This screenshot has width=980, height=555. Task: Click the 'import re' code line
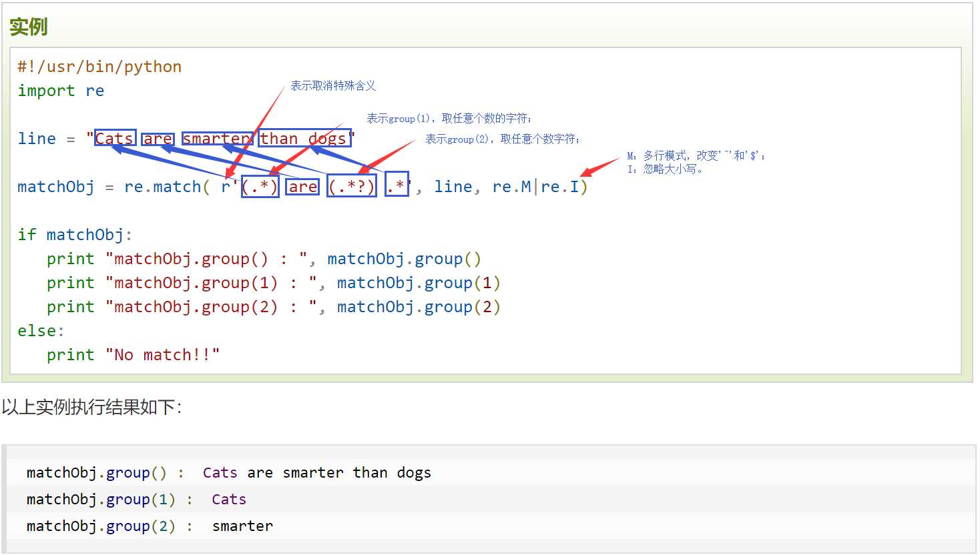pos(61,91)
